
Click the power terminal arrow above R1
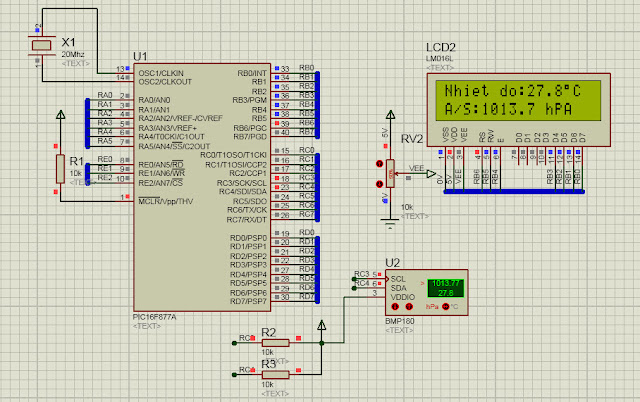[x=60, y=114]
